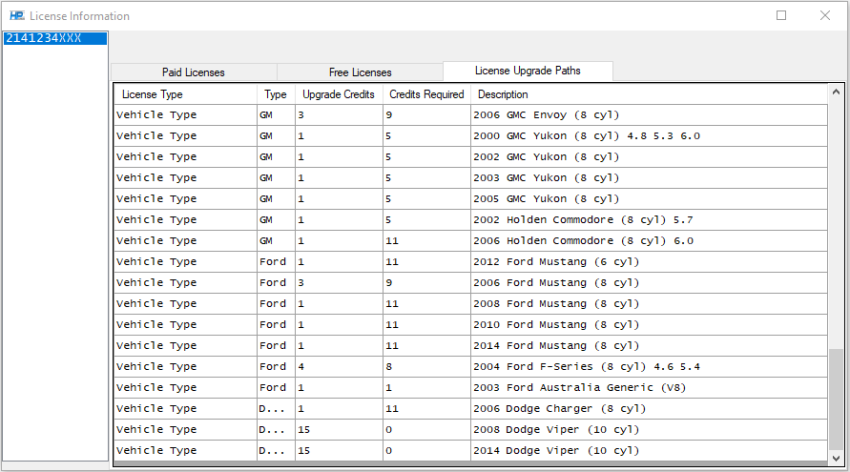Switch to the Free Licenses tab

(360, 72)
